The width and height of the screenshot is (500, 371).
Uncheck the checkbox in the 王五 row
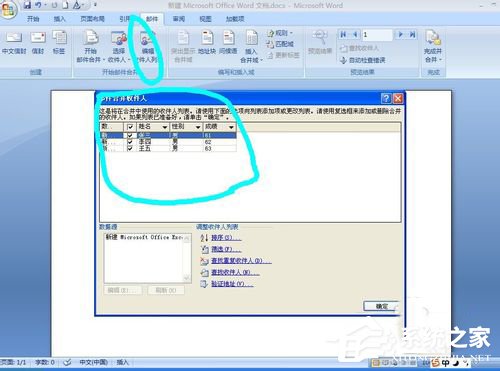coord(130,148)
